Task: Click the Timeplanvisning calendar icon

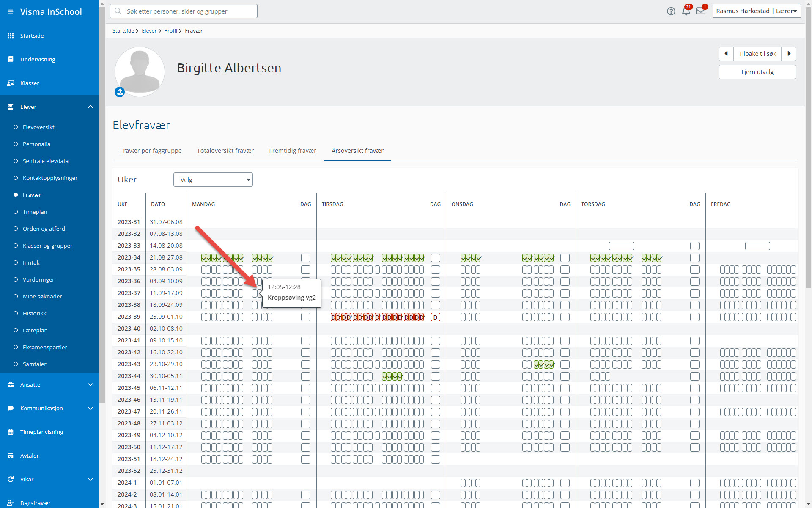Action: click(x=11, y=432)
